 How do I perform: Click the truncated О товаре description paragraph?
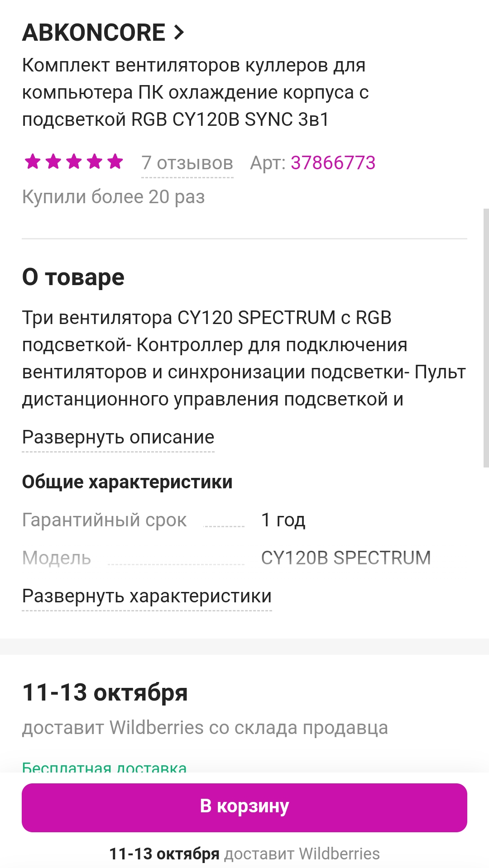pos(244,358)
